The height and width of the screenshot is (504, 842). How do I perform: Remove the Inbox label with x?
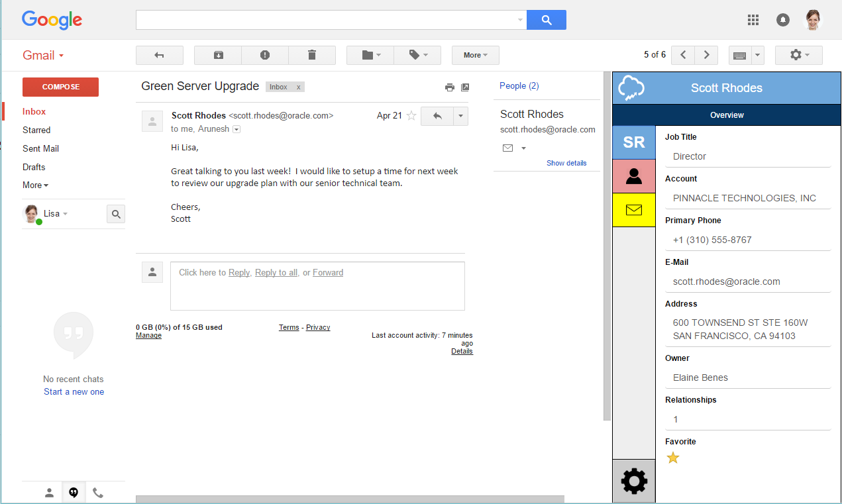point(298,87)
